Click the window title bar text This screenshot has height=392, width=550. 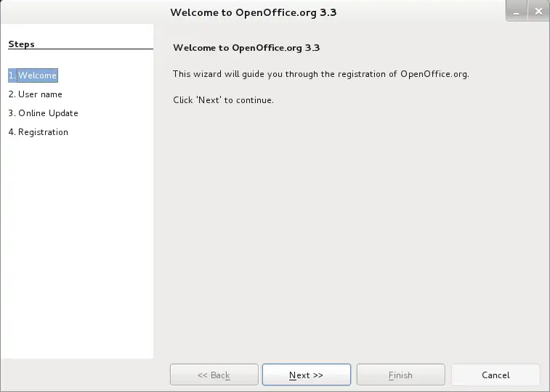click(254, 12)
